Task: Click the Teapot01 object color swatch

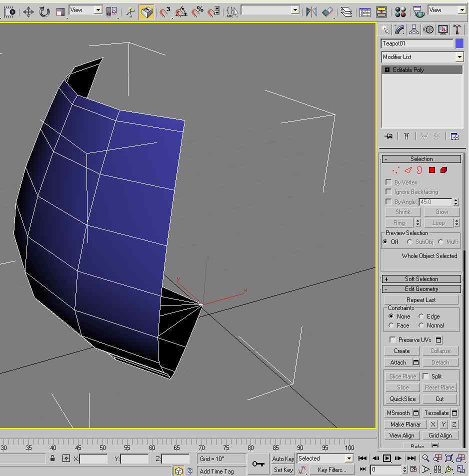Action: [459, 43]
